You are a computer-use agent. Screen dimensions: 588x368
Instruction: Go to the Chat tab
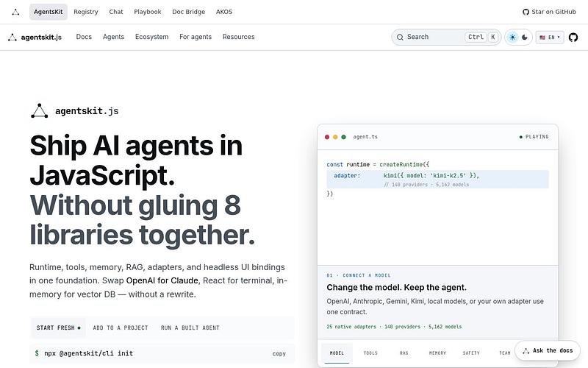pyautogui.click(x=116, y=12)
